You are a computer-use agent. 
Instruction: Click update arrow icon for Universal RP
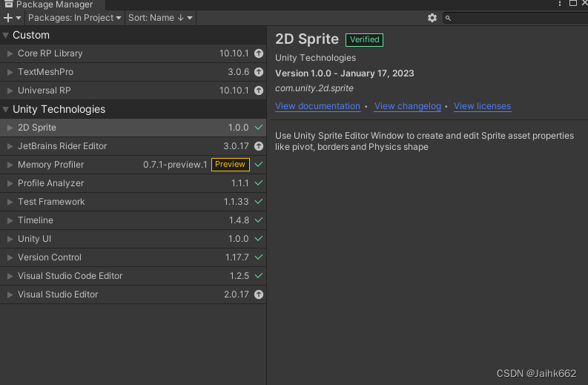(259, 91)
